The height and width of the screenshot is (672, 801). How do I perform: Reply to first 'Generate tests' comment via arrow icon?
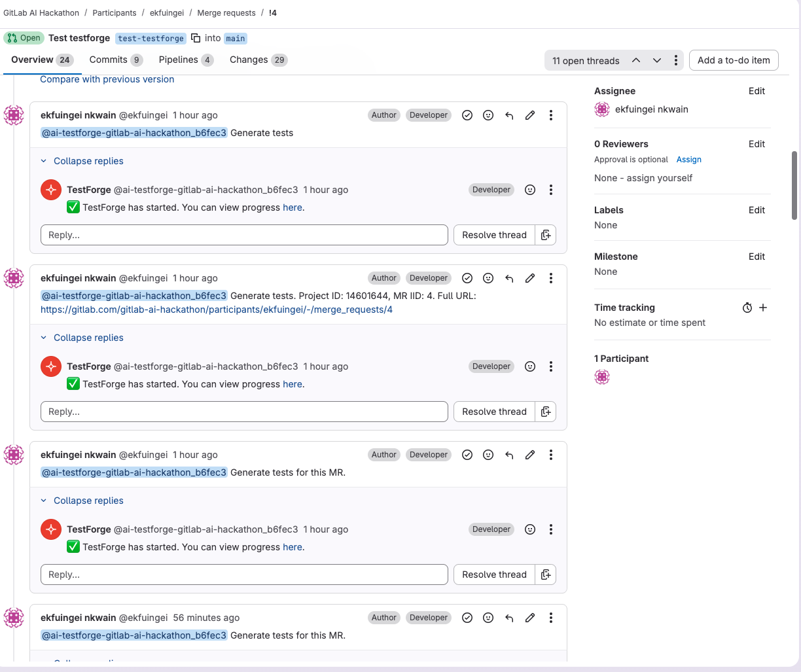[x=509, y=115]
